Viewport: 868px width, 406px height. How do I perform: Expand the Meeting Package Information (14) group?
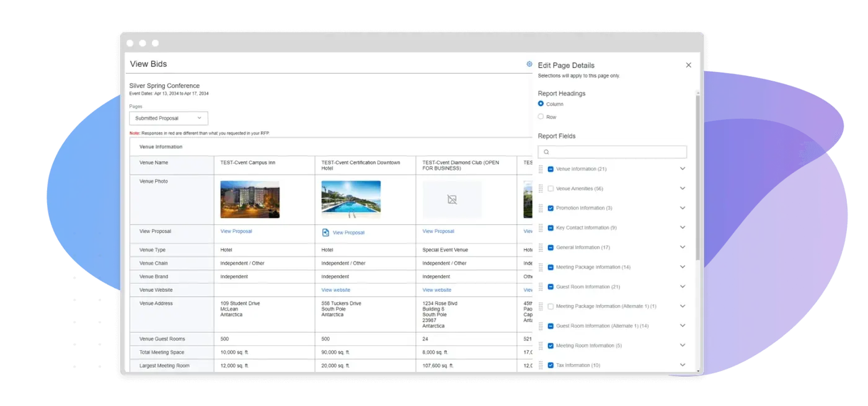click(683, 267)
